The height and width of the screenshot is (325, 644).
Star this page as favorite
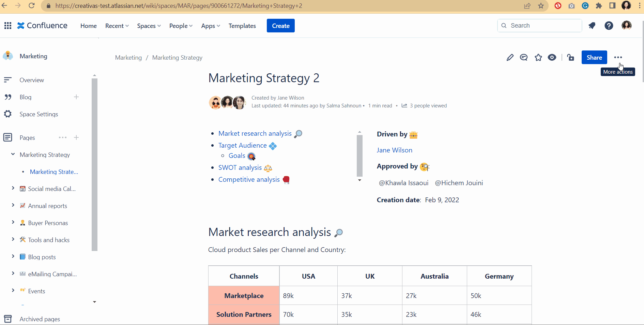tap(538, 58)
